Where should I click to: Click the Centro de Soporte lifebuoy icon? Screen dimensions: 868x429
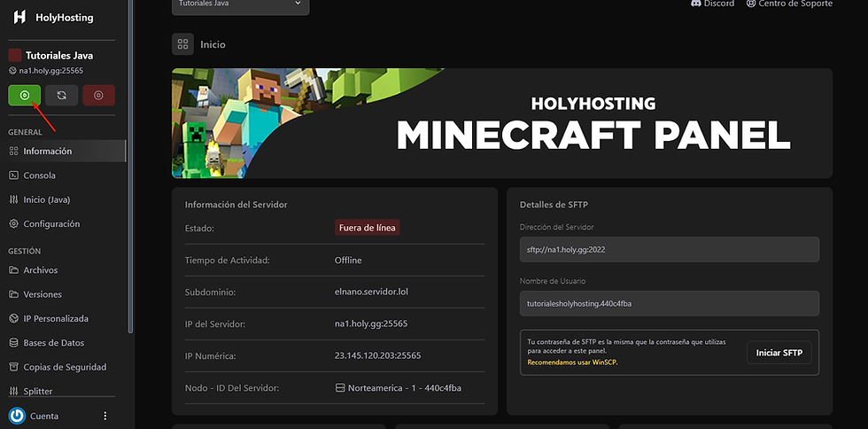(751, 4)
